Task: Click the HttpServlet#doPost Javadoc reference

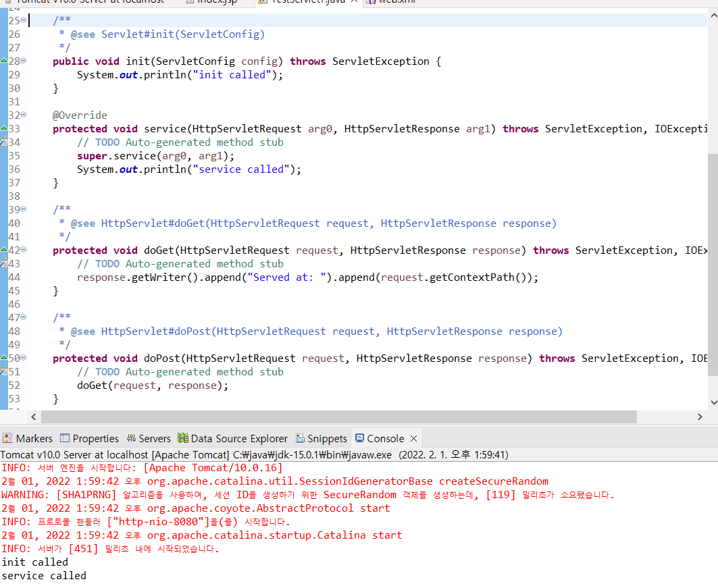Action: point(332,331)
